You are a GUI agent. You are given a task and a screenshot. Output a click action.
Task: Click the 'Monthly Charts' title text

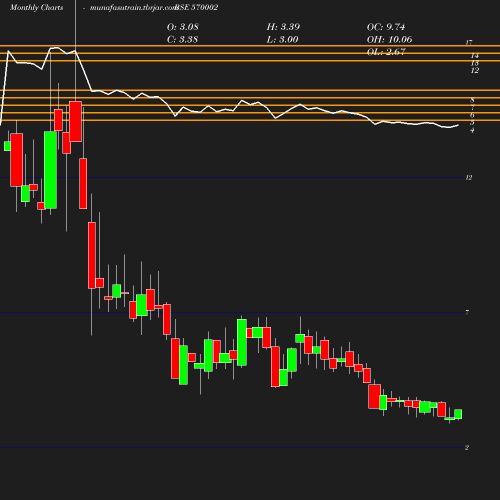point(37,8)
